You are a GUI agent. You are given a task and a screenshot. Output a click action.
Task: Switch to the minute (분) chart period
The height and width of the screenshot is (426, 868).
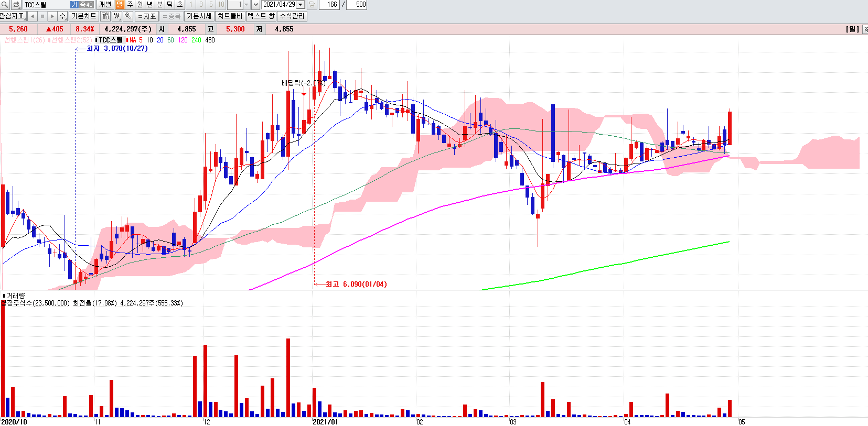(159, 5)
